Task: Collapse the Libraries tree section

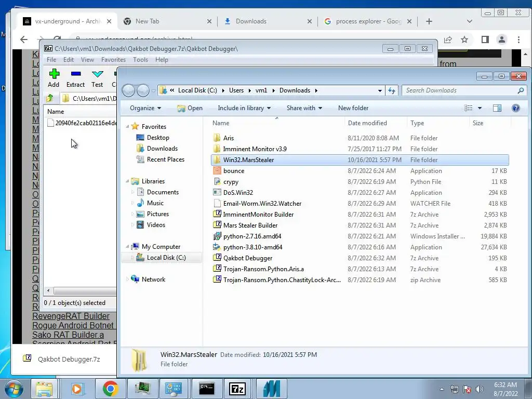Action: click(128, 181)
